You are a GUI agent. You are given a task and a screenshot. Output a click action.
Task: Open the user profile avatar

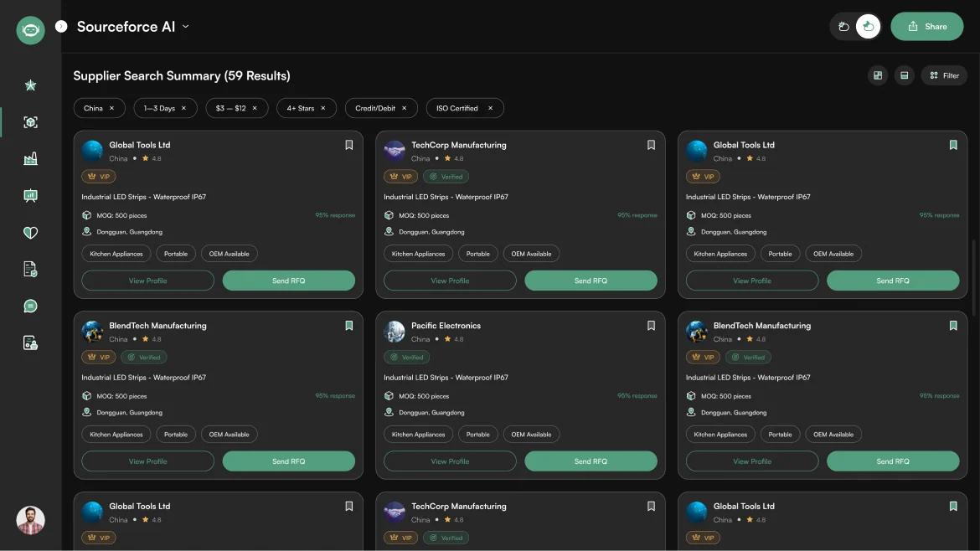click(30, 520)
